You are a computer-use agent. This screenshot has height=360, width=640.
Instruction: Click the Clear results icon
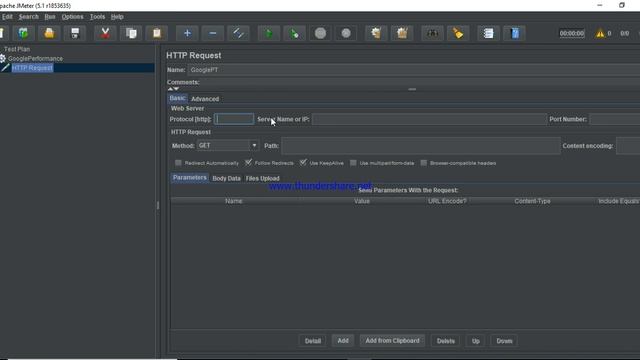click(x=376, y=33)
